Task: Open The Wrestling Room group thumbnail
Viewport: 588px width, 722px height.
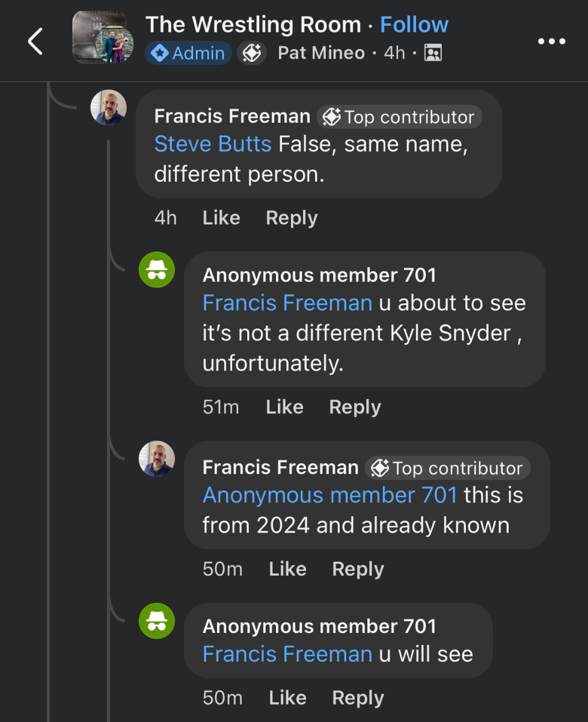Action: (100, 37)
